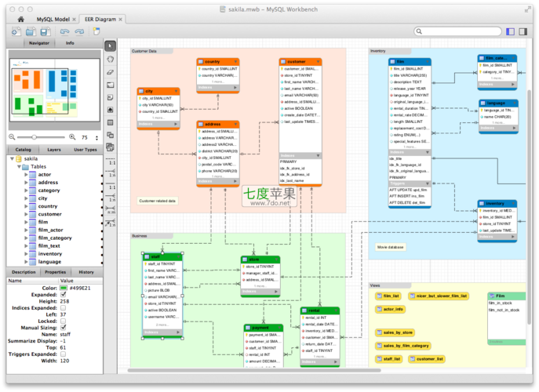Viewport: 539px width, 392px height.
Task: Open the zoom percentage stepper dropdown
Action: [97, 137]
